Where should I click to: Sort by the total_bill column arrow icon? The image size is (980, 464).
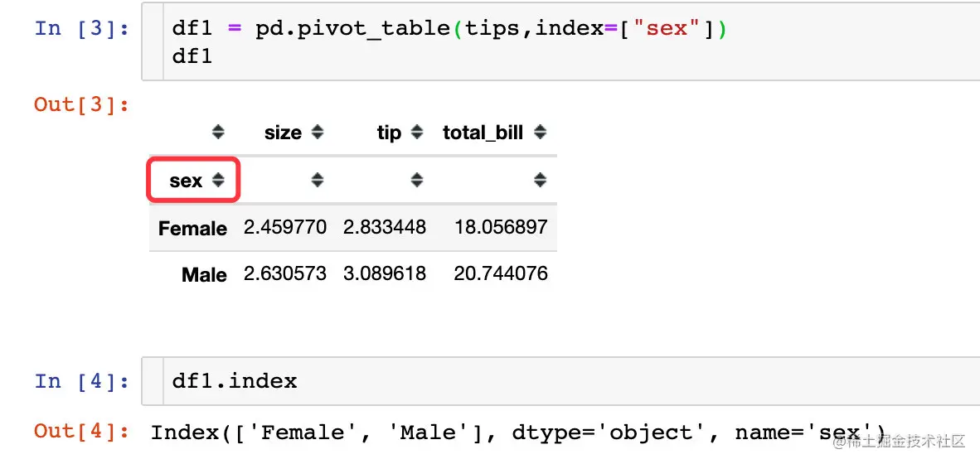click(540, 133)
